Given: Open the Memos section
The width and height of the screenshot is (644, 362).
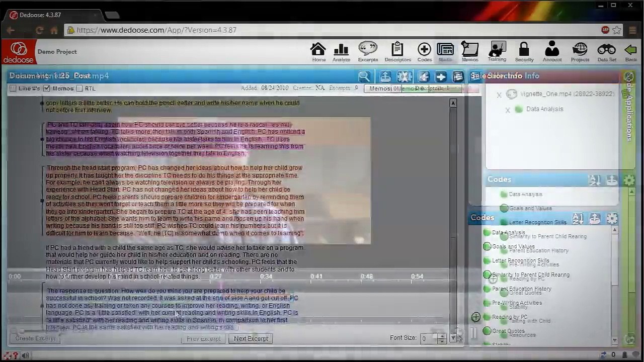Looking at the screenshot, I should coord(470,52).
